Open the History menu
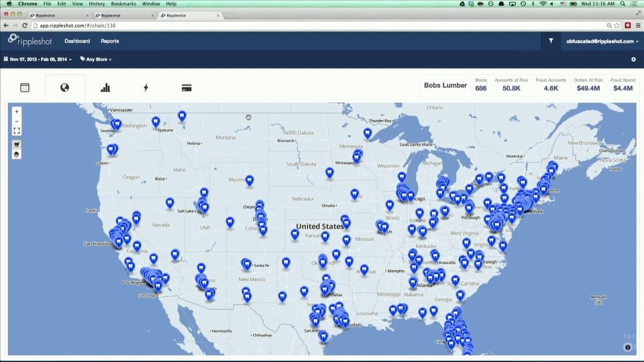Viewport: 644px width, 362px height. (x=97, y=4)
